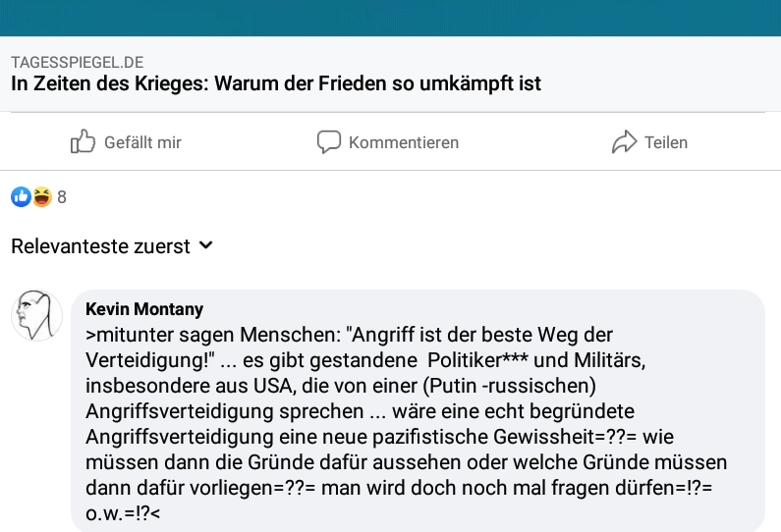Open the blue like reaction icon
Screen dimensions: 781x532
(x=21, y=196)
